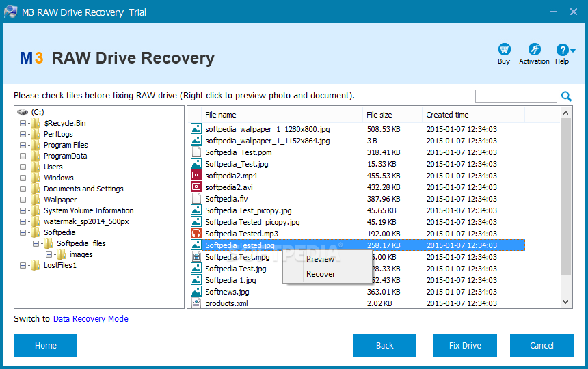This screenshot has height=369, width=588.
Task: Choose Preview from the context menu
Action: click(320, 259)
